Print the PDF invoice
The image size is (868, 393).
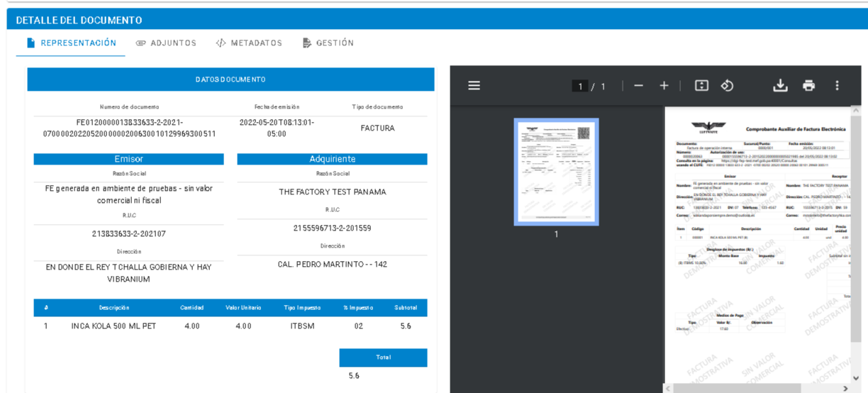(x=808, y=86)
